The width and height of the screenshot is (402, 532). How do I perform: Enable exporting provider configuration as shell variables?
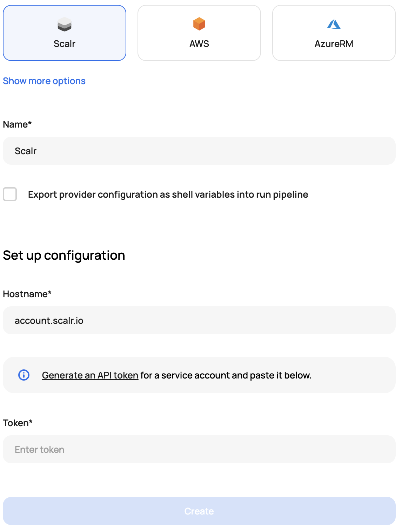coord(11,194)
